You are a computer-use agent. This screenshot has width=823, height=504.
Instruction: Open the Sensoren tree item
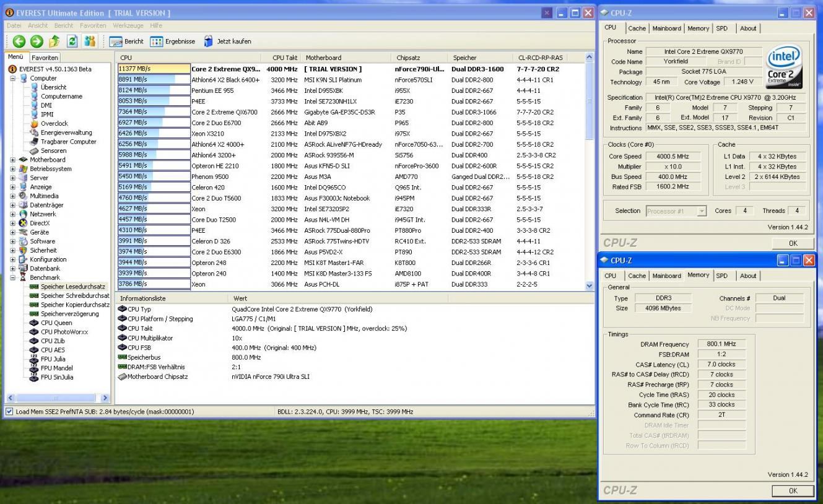53,151
